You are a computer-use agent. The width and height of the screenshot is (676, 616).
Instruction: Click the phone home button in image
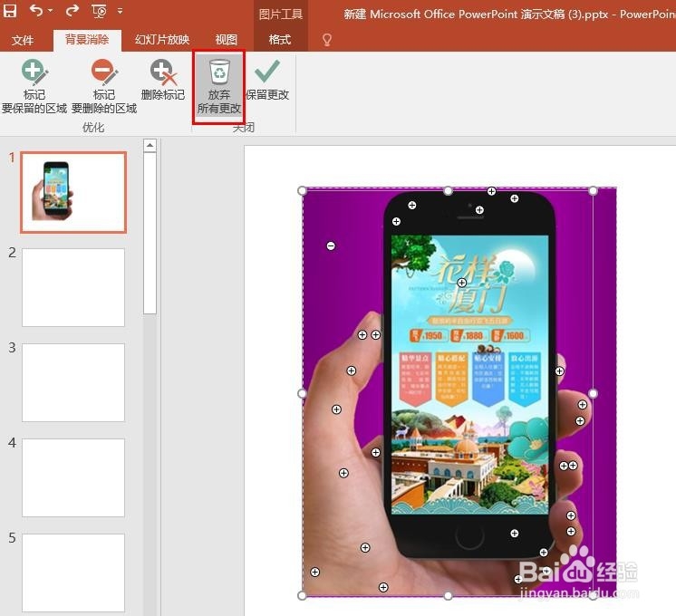coord(469,537)
